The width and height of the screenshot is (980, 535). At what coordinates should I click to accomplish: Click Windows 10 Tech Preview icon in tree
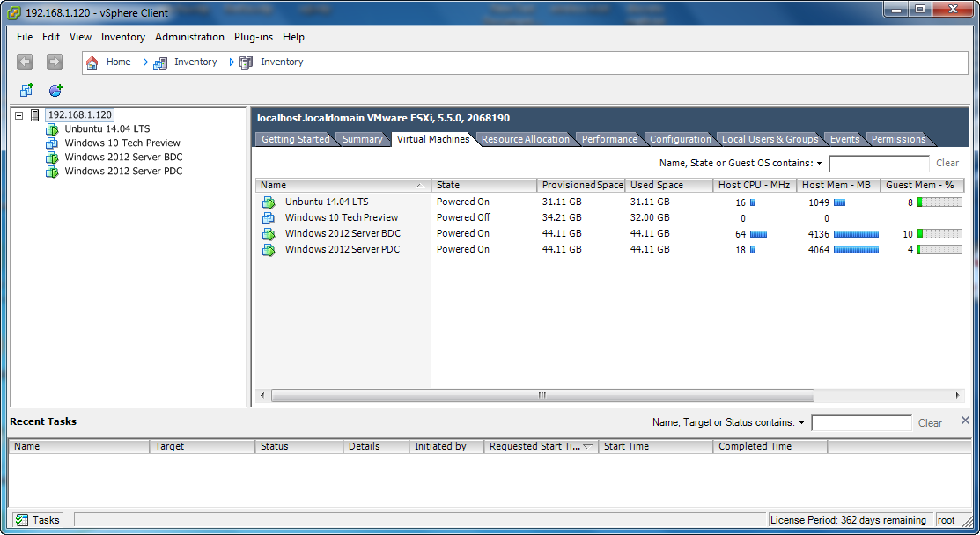[52, 143]
